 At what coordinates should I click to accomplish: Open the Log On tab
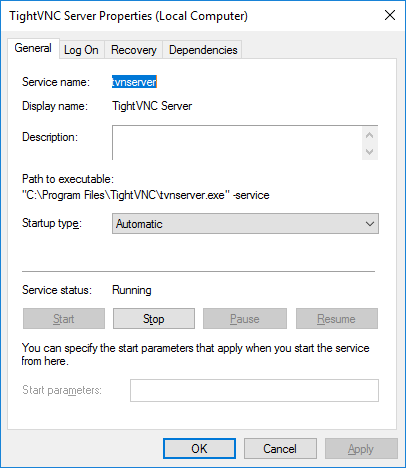[x=81, y=50]
